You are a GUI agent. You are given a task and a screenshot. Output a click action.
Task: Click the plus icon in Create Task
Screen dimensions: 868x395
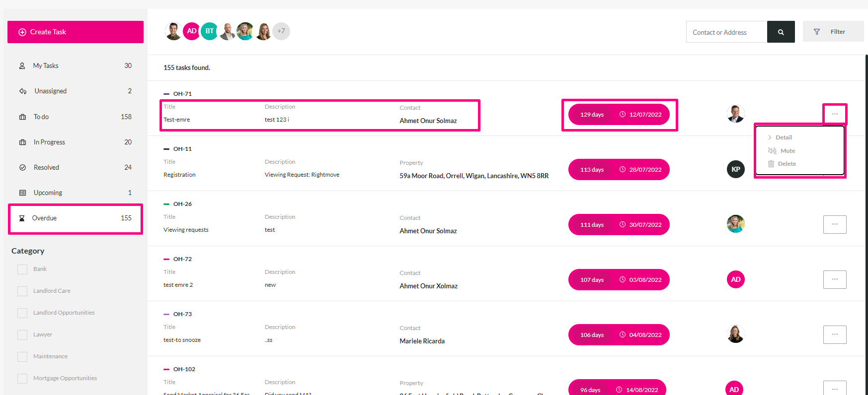tap(22, 32)
